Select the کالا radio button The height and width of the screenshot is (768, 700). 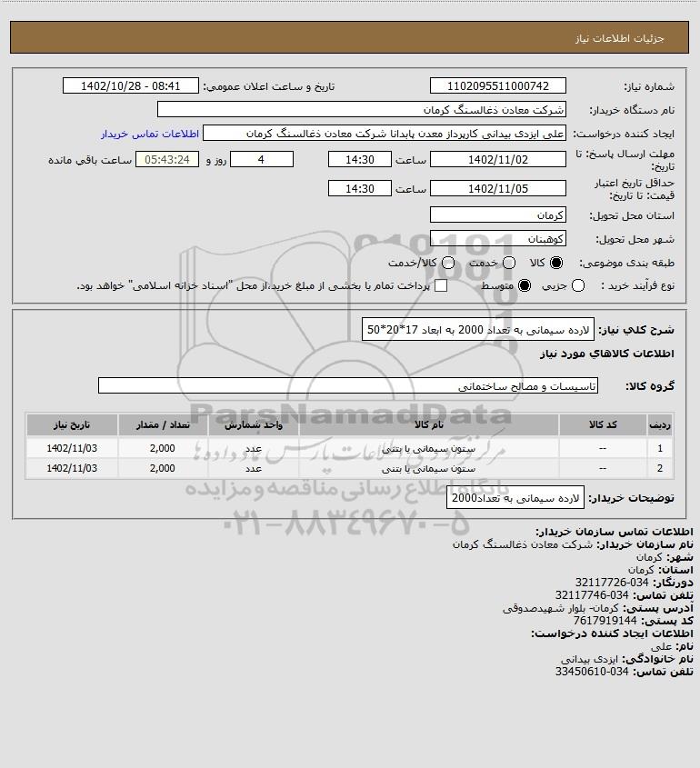pyautogui.click(x=556, y=263)
